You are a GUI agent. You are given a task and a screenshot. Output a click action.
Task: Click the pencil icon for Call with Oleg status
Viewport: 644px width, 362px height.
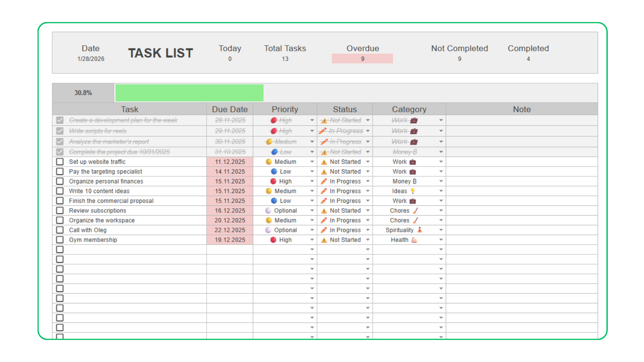(x=324, y=230)
